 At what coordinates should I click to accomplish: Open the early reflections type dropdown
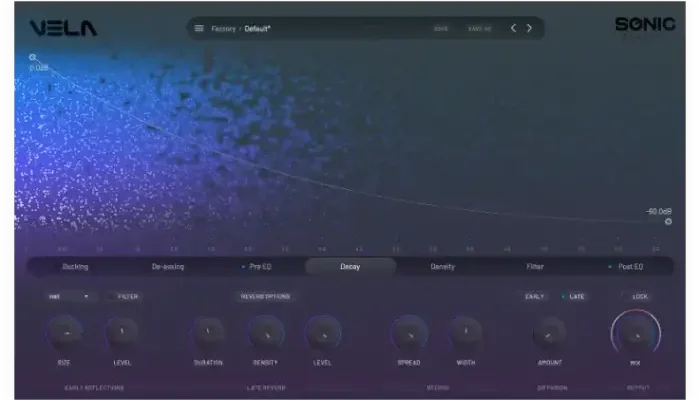pyautogui.click(x=70, y=296)
